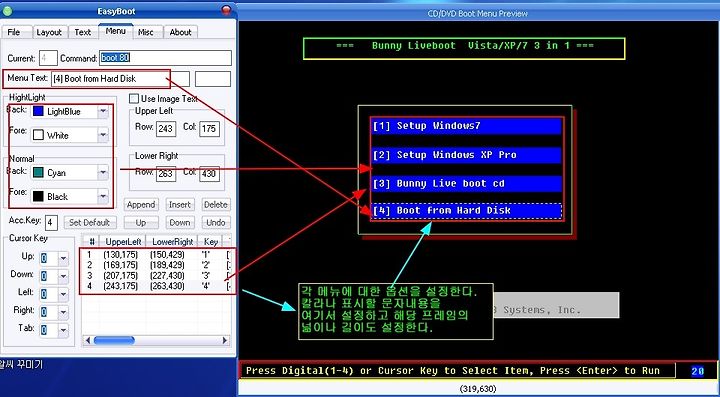720x397 pixels.
Task: Select [4] Boot from Hard Disk in preview
Action: click(x=467, y=211)
